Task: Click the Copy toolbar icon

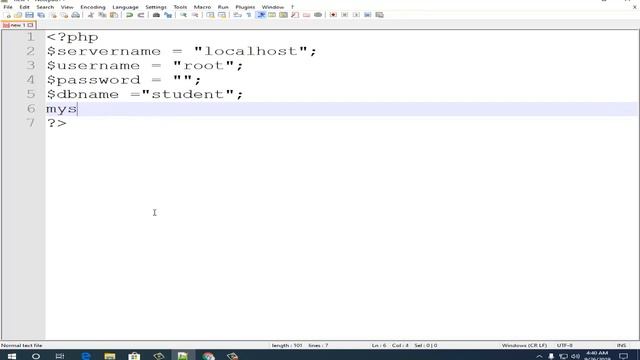Action: coord(102,15)
